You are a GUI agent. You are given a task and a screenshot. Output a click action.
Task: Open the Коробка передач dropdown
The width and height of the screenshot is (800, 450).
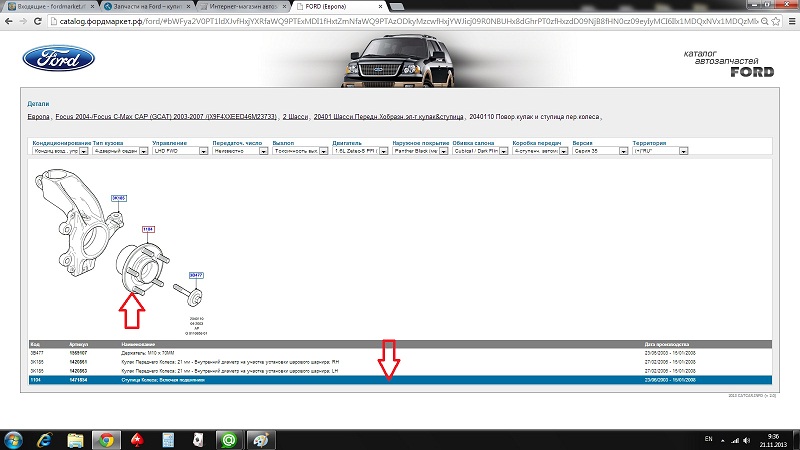pyautogui.click(x=540, y=151)
